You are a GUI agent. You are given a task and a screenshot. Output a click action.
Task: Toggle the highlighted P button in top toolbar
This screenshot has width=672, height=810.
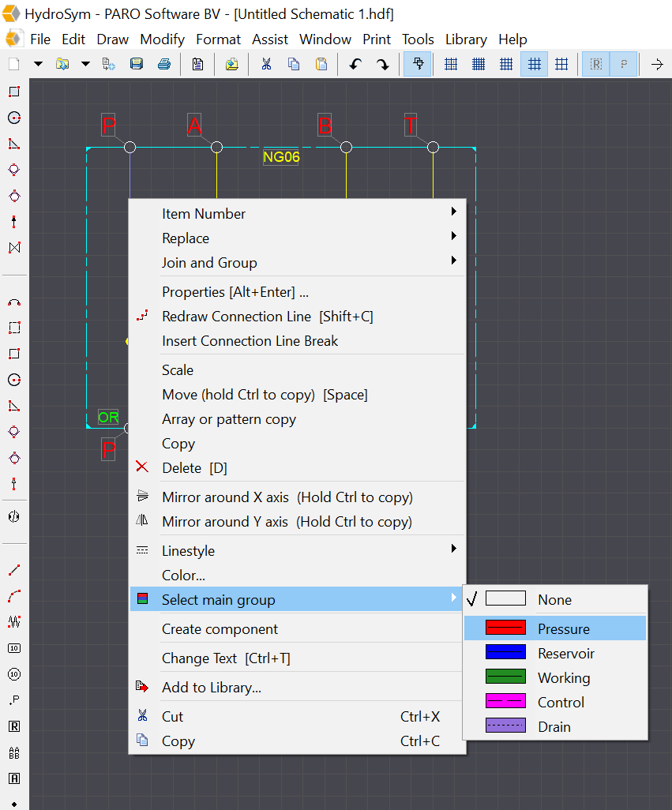point(624,64)
